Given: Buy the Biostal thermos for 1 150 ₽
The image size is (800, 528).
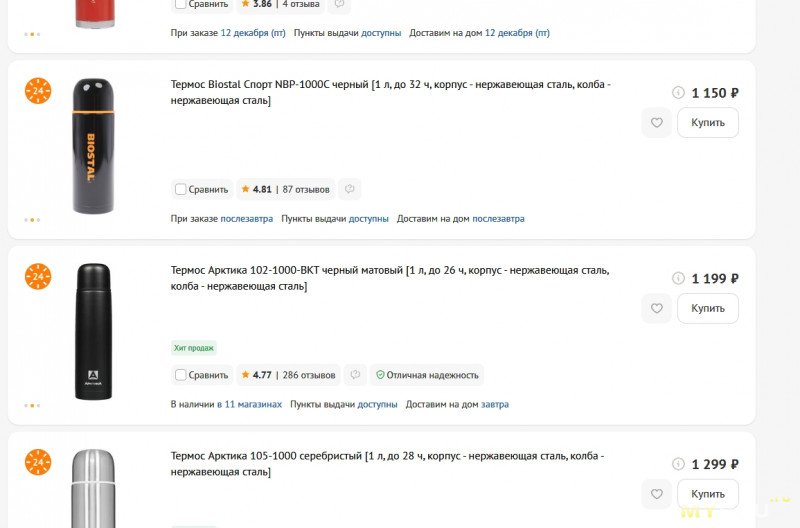Looking at the screenshot, I should (707, 123).
